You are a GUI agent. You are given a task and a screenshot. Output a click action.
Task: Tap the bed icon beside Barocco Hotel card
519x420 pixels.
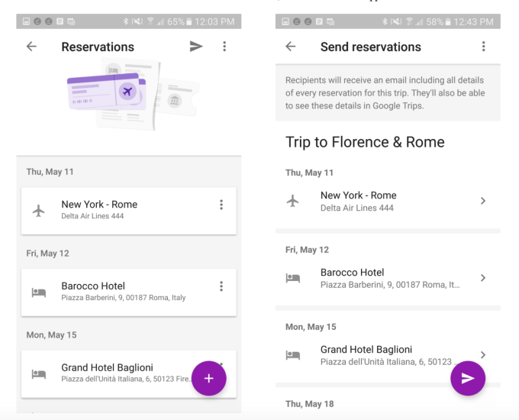(39, 292)
